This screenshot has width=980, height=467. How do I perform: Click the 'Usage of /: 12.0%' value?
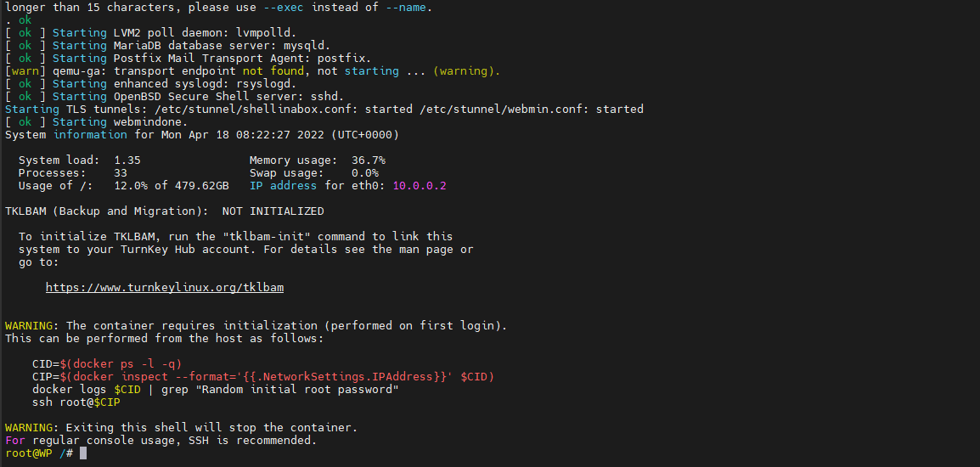[123, 186]
